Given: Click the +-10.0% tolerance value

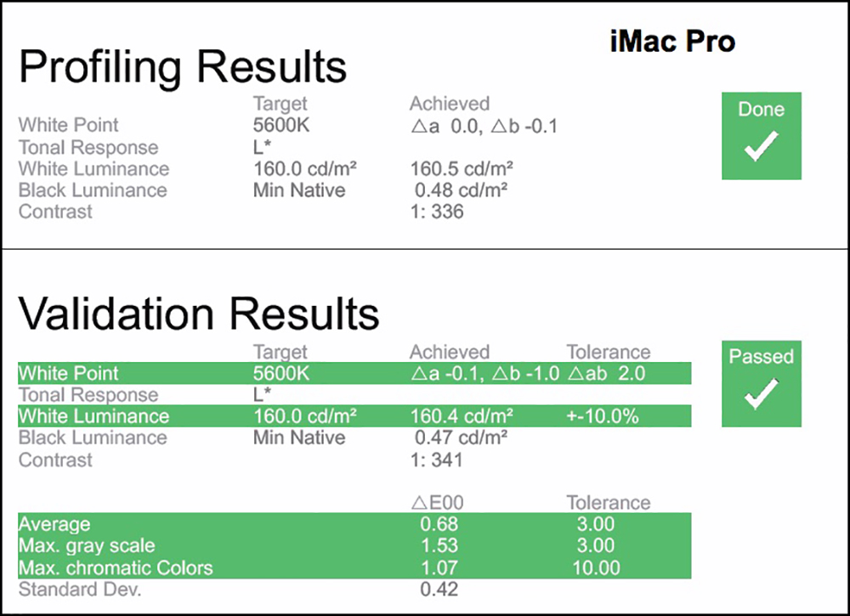Looking at the screenshot, I should coord(603,416).
